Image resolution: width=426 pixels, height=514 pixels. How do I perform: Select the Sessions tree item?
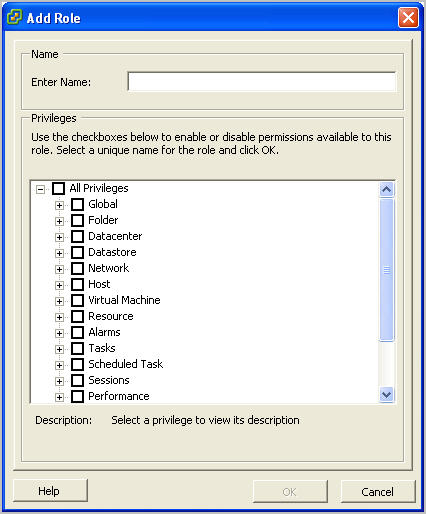pyautogui.click(x=109, y=380)
